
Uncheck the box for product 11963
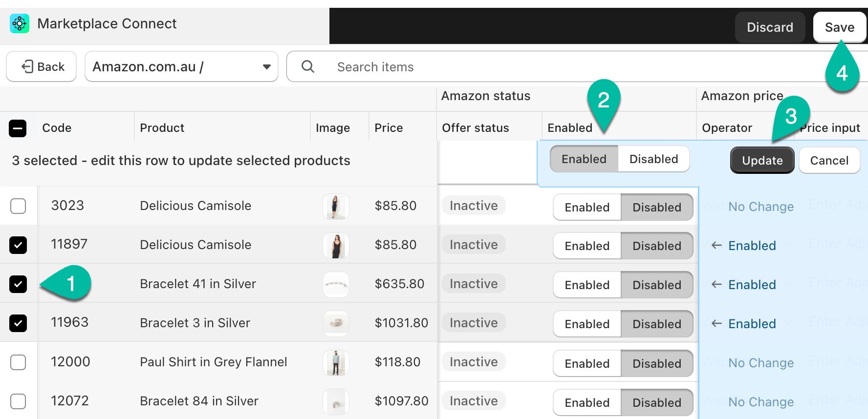click(x=18, y=323)
